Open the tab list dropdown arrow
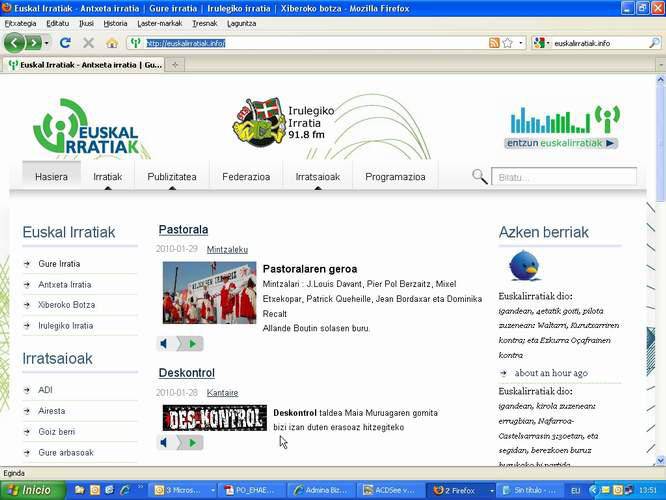The image size is (666, 500). pyautogui.click(x=661, y=65)
